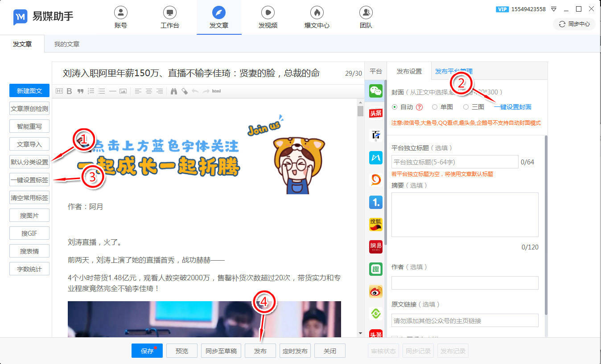This screenshot has height=364, width=601.
Task: Open the 同步中心 button
Action: tap(574, 24)
